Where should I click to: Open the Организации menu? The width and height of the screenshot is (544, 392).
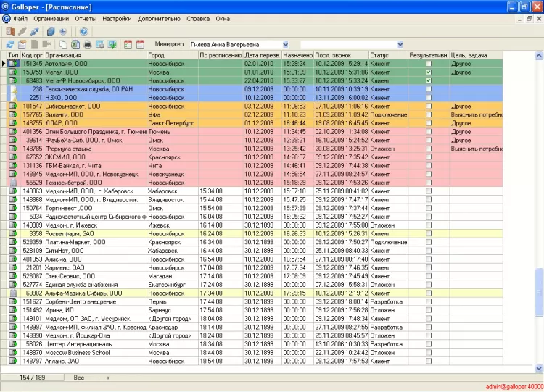tap(51, 19)
